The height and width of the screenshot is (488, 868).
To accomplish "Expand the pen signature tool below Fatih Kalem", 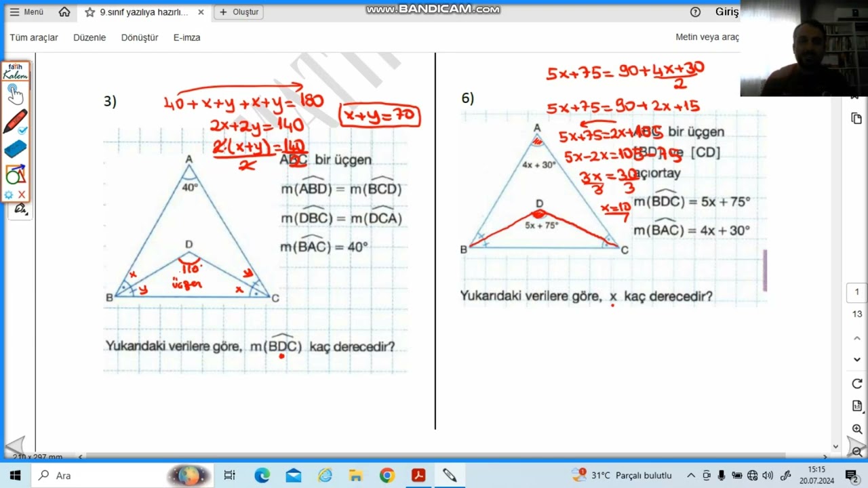I will pyautogui.click(x=20, y=209).
